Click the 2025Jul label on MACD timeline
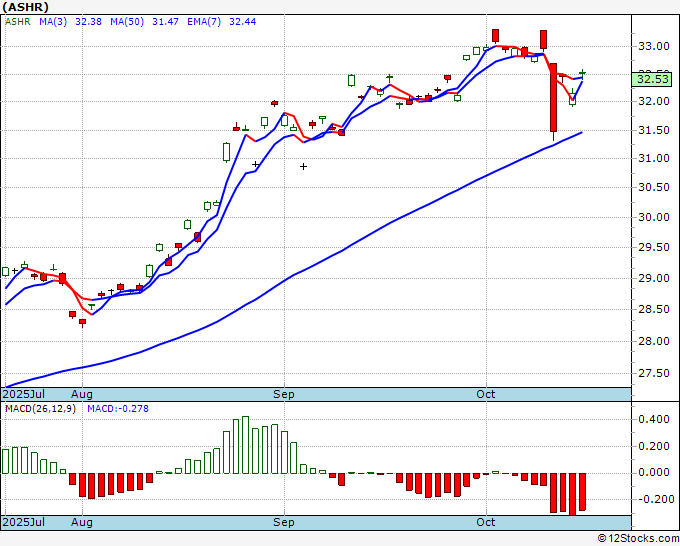This screenshot has width=680, height=546. 23,522
